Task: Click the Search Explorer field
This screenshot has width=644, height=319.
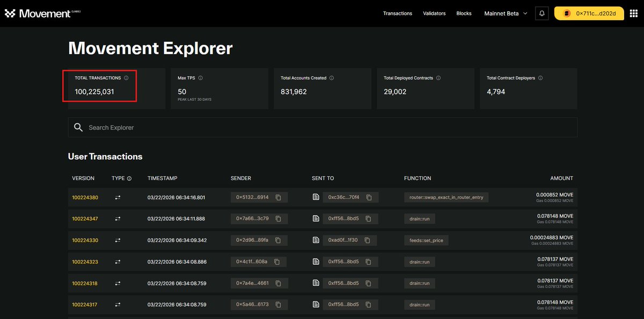Action: (323, 128)
